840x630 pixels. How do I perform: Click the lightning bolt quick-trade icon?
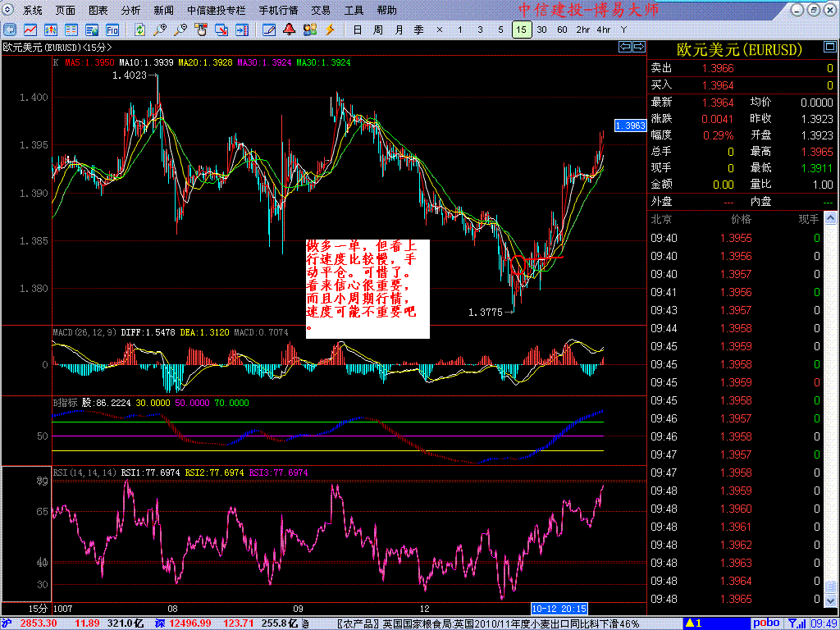(x=330, y=30)
